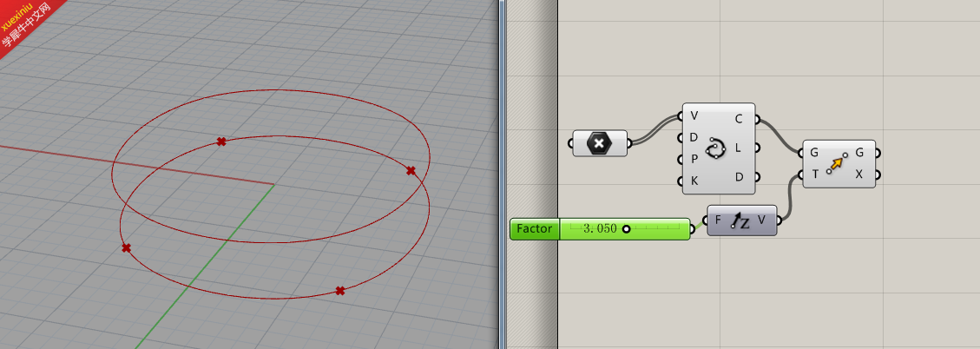Click the Move component arrow icon

pyautogui.click(x=838, y=163)
